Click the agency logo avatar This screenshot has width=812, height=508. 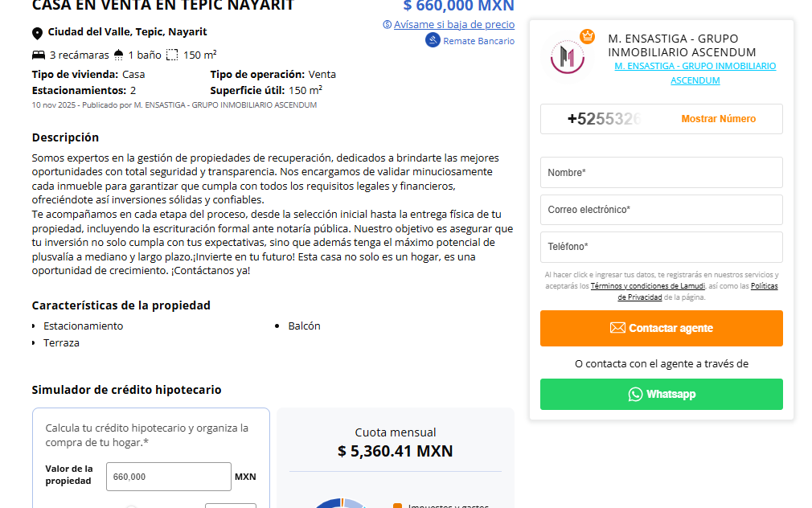(568, 56)
